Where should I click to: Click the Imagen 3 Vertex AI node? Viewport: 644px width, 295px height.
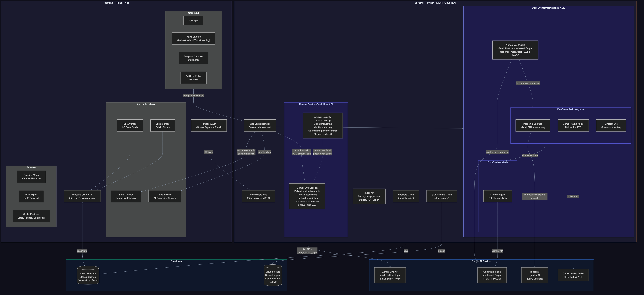(x=535, y=275)
